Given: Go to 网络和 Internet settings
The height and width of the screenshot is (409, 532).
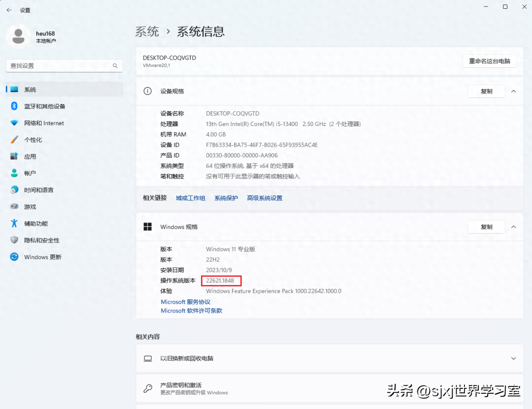Looking at the screenshot, I should click(65, 123).
